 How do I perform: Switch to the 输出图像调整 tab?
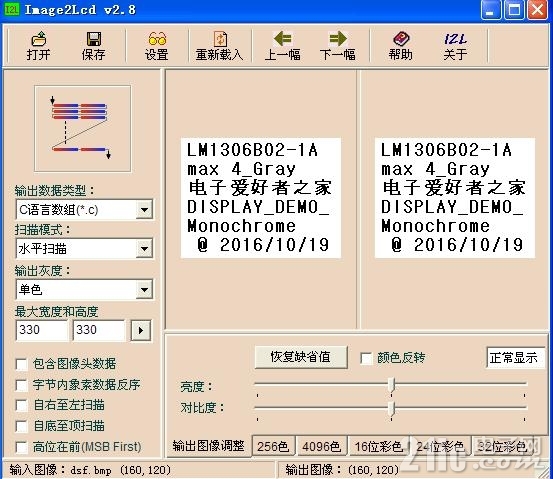coord(208,446)
